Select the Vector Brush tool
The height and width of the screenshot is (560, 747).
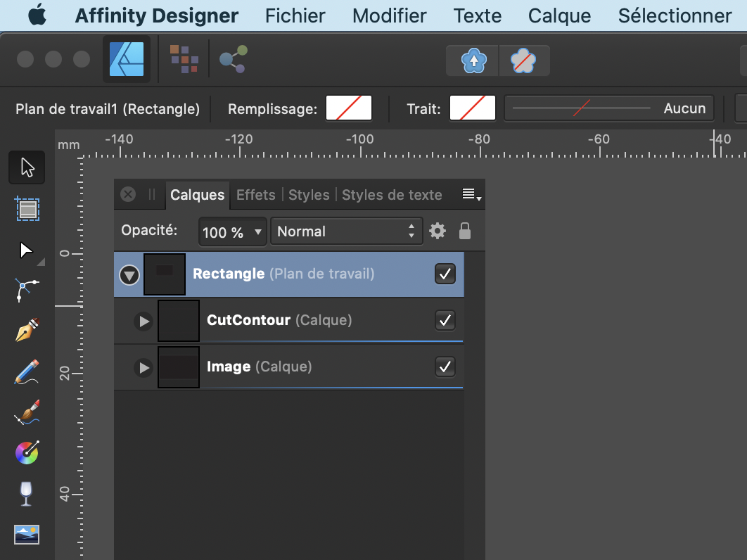click(x=27, y=413)
